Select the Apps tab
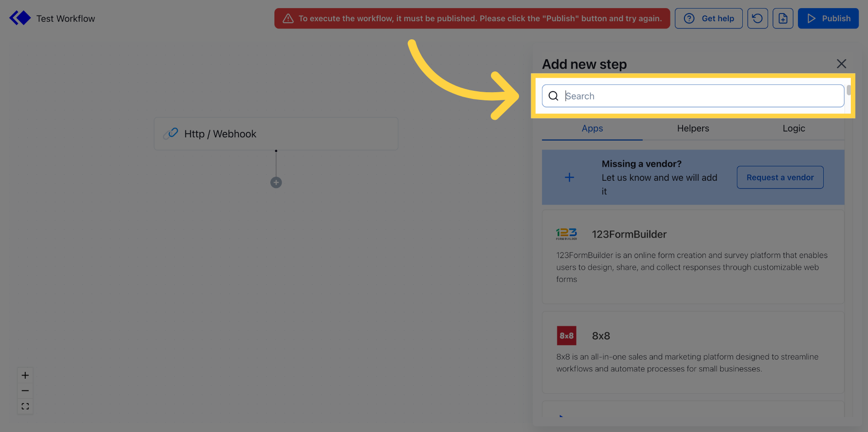Viewport: 868px width, 432px height. pos(592,128)
